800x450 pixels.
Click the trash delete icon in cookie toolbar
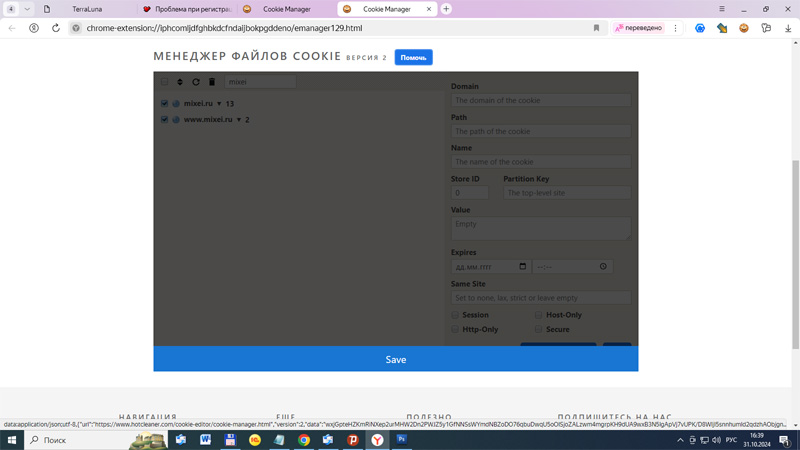pos(212,82)
